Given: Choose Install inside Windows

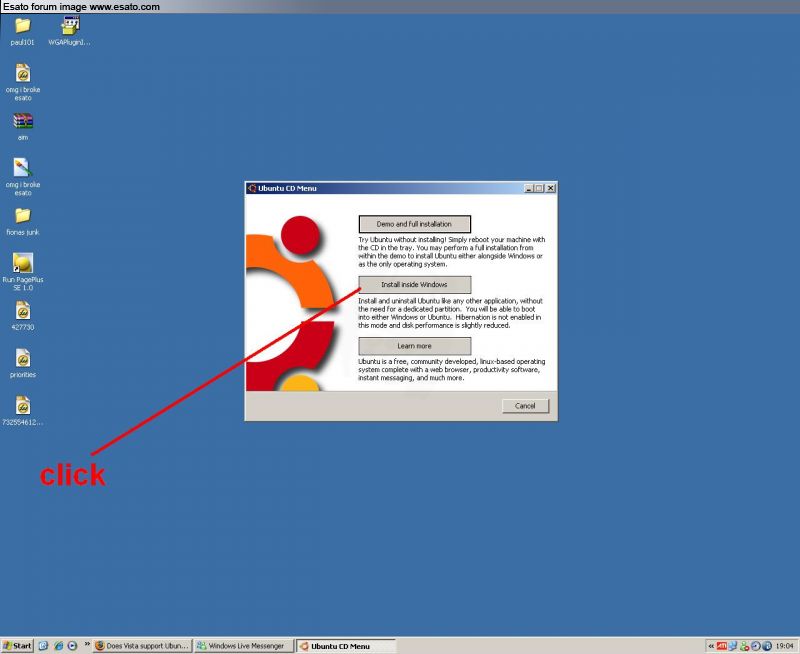Looking at the screenshot, I should pos(414,285).
